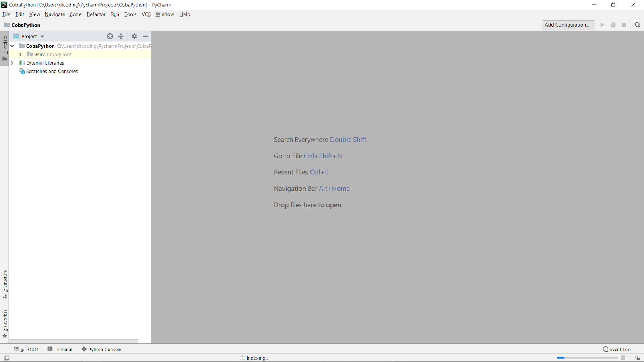Click the Indexing... status text
Screen dimensions: 644x362
(x=258, y=358)
